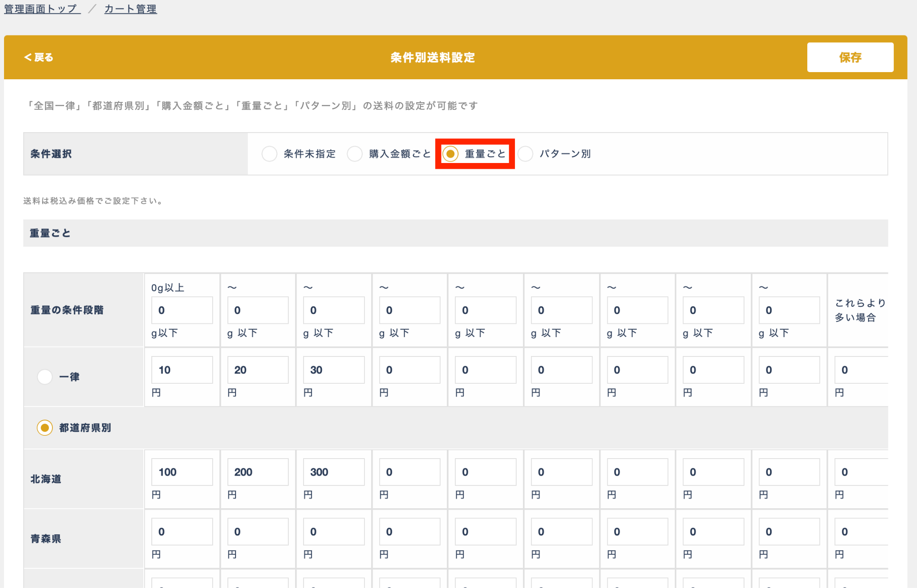The height and width of the screenshot is (588, 917).
Task: Click the 北海道 price field showing 100
Action: [182, 472]
